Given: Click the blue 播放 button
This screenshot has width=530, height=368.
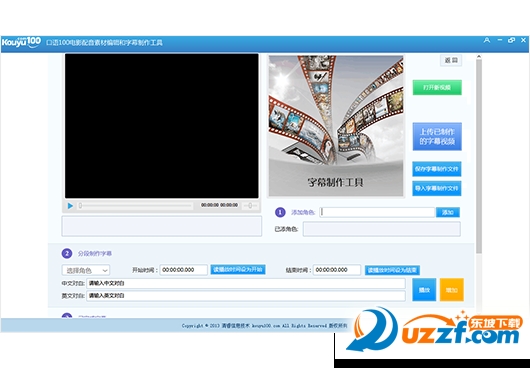Looking at the screenshot, I should pos(424,290).
